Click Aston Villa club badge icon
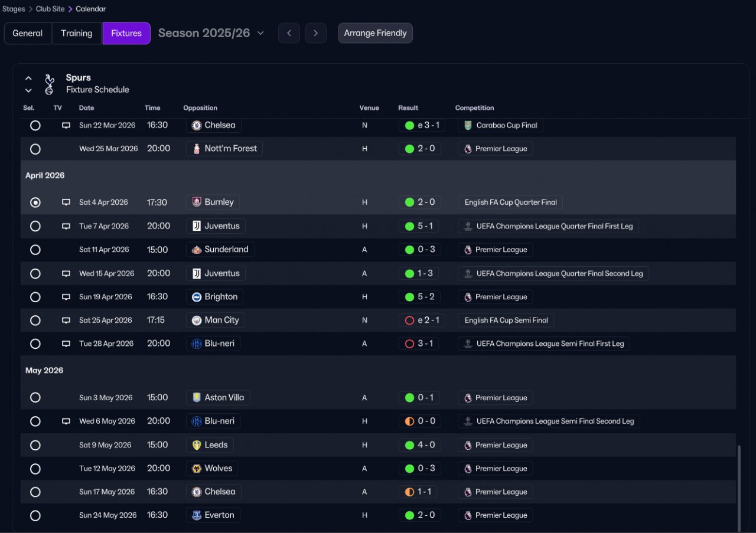 click(x=197, y=398)
